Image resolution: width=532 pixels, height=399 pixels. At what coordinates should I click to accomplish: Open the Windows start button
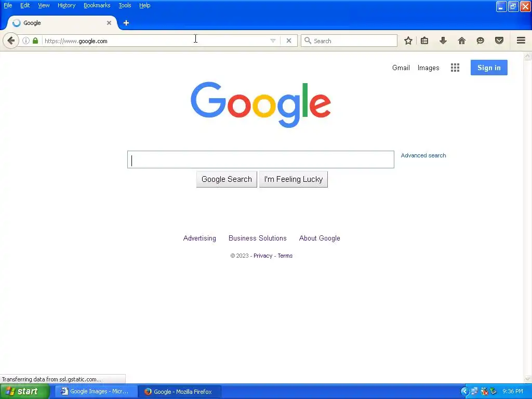pyautogui.click(x=25, y=392)
